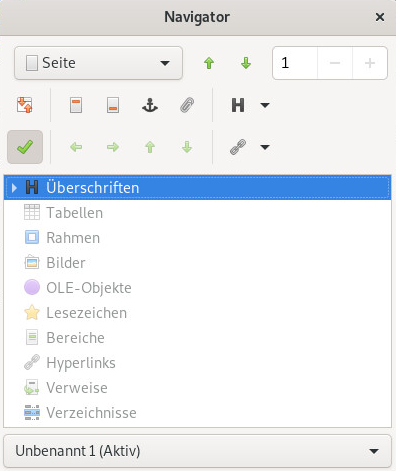Viewport: 396px width, 471px height.
Task: Click the Header icon in the toolbar
Action: [x=76, y=105]
